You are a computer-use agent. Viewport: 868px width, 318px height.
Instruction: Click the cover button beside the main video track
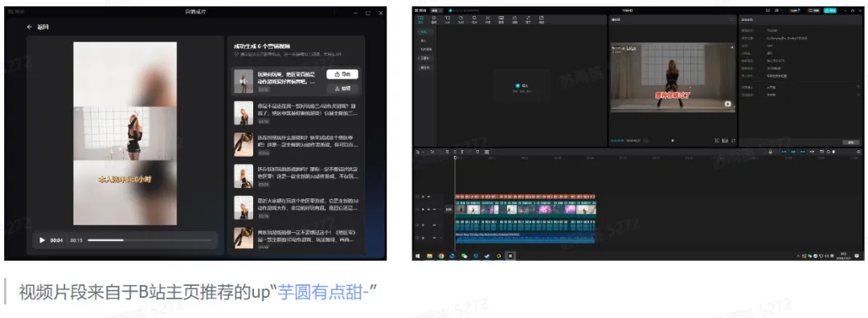[449, 210]
